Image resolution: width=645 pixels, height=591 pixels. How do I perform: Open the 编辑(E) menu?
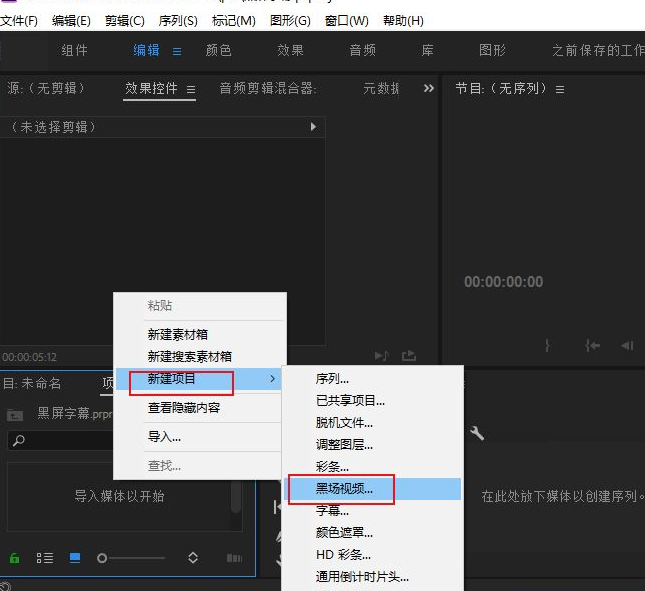[71, 21]
